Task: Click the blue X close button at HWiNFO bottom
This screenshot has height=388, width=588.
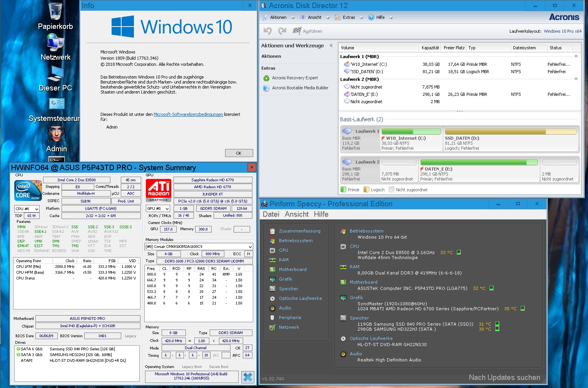Action: click(248, 377)
